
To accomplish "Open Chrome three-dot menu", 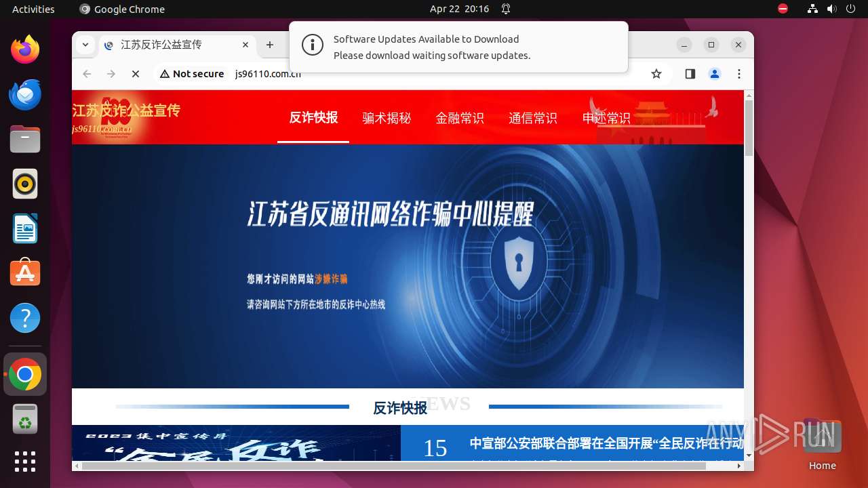I will pyautogui.click(x=739, y=74).
